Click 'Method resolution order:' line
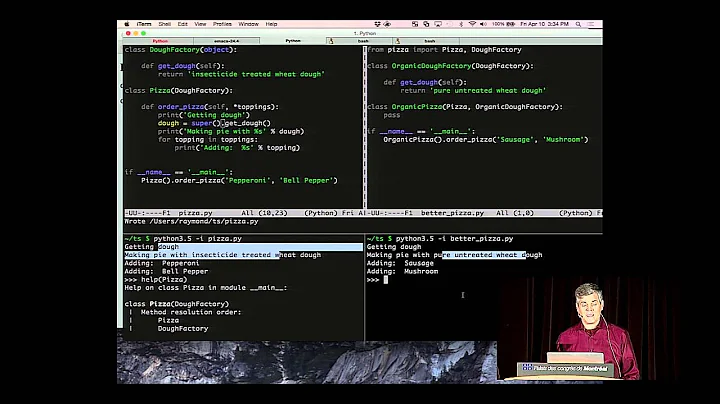The height and width of the screenshot is (404, 720). [191, 312]
